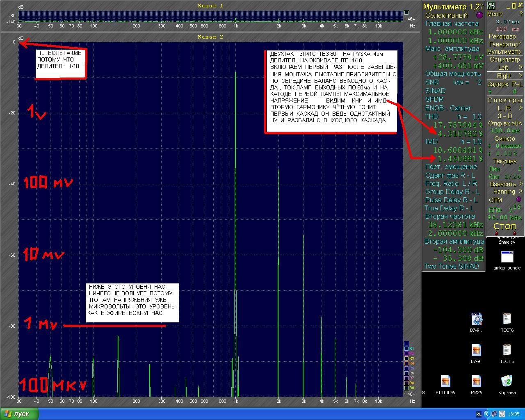Enable the R4 reference trace checkbox
525x420 pixels.
[x=406, y=363]
